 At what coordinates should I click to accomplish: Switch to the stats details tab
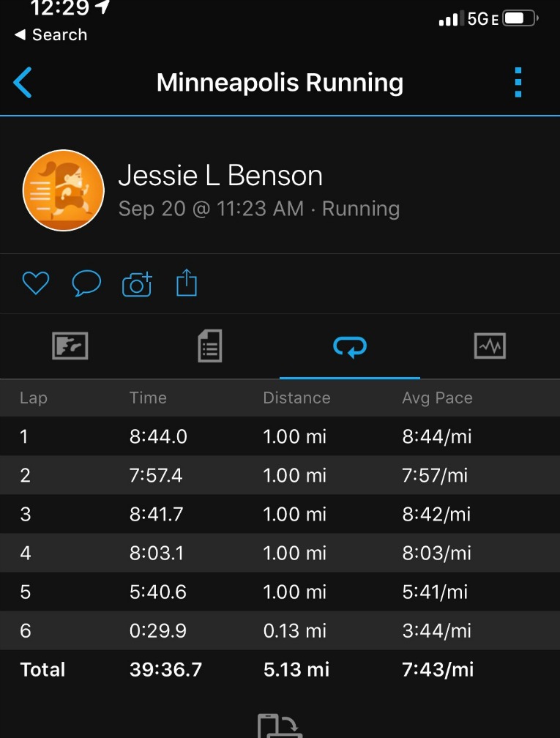pos(210,346)
